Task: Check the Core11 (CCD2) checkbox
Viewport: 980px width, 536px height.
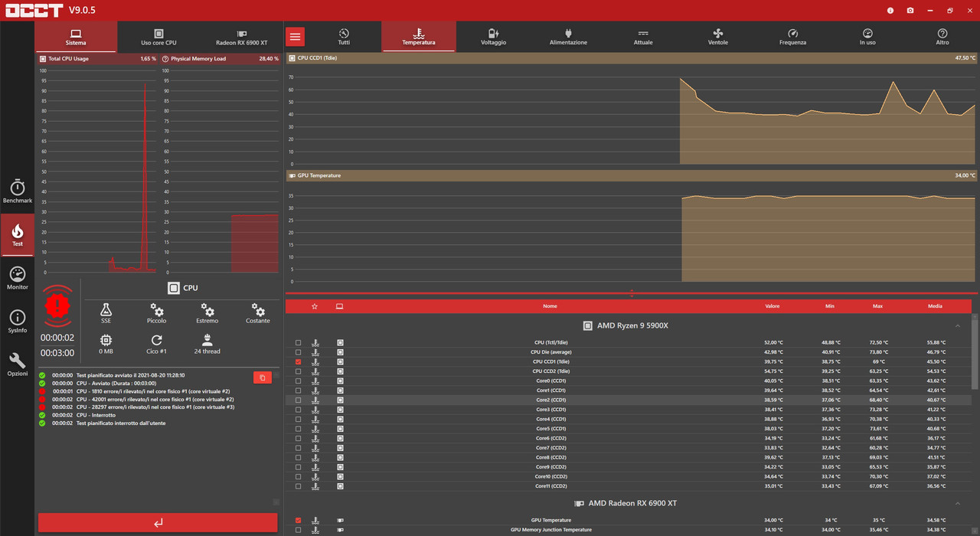Action: click(x=298, y=486)
